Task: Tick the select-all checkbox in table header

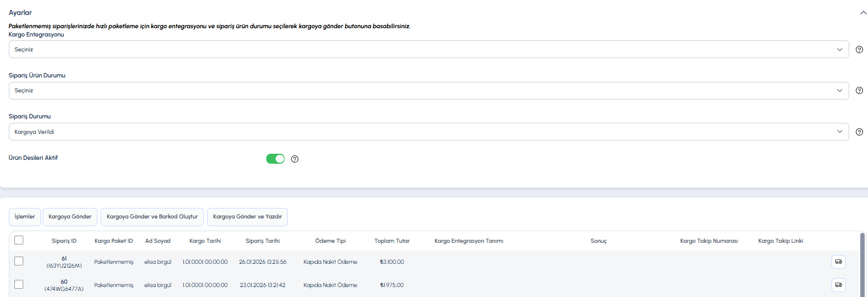Action: (x=19, y=241)
